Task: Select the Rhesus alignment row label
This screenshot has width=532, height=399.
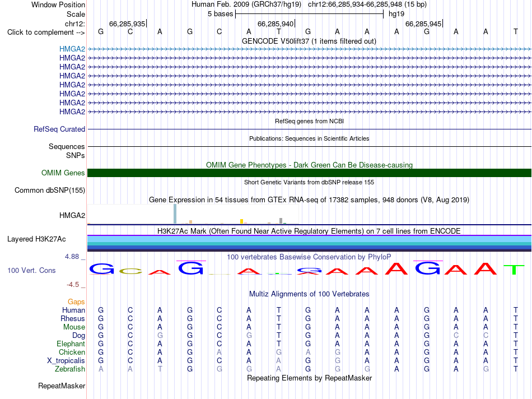Action: [73, 318]
